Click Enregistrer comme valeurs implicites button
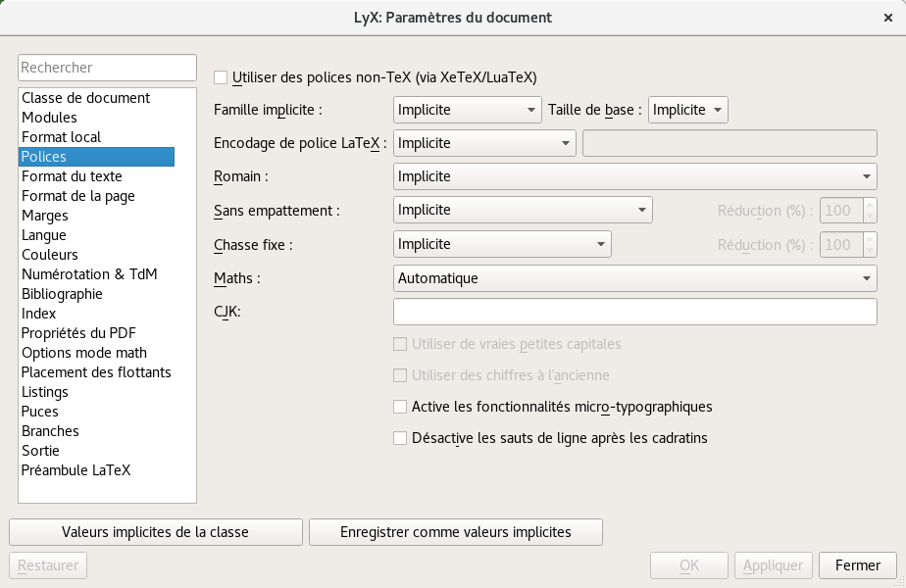Image resolution: width=906 pixels, height=588 pixels. click(455, 532)
